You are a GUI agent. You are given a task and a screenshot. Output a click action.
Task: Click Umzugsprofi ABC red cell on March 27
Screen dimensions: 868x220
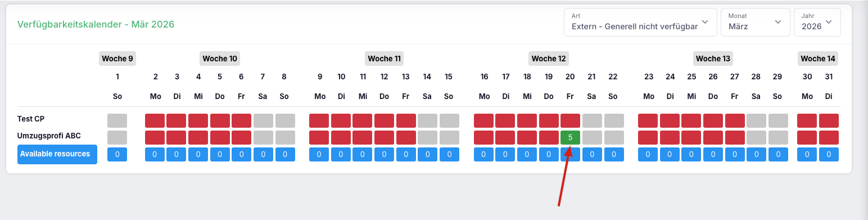coord(735,137)
